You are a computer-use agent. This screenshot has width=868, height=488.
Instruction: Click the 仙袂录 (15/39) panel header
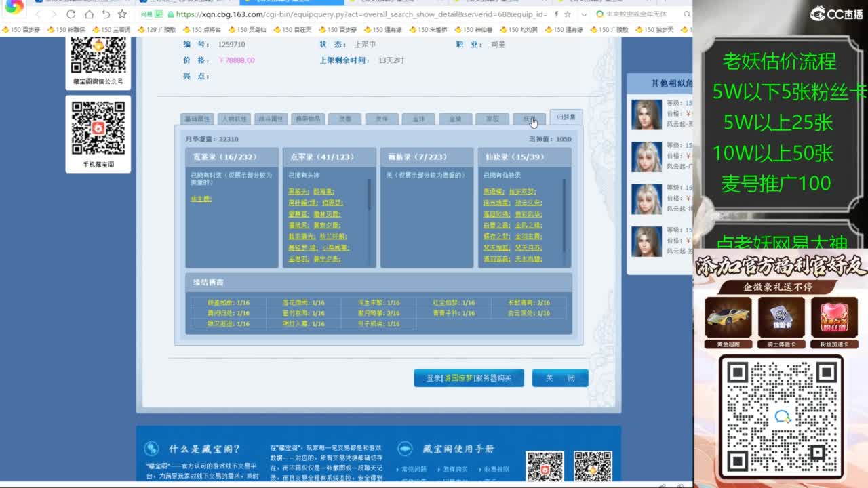tap(525, 157)
